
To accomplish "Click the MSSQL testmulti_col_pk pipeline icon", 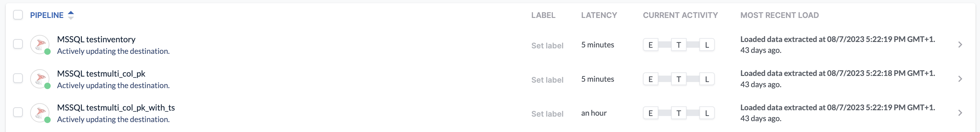I will [x=40, y=79].
